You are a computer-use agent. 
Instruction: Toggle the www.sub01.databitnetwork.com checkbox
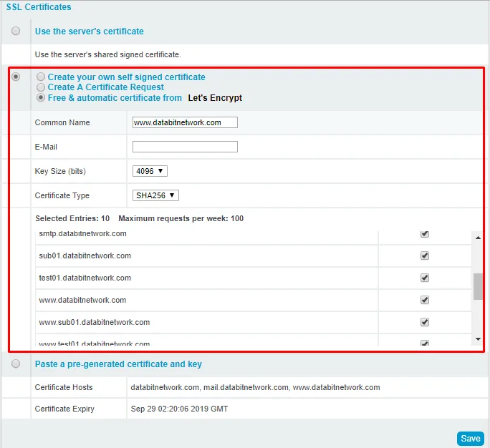[425, 322]
